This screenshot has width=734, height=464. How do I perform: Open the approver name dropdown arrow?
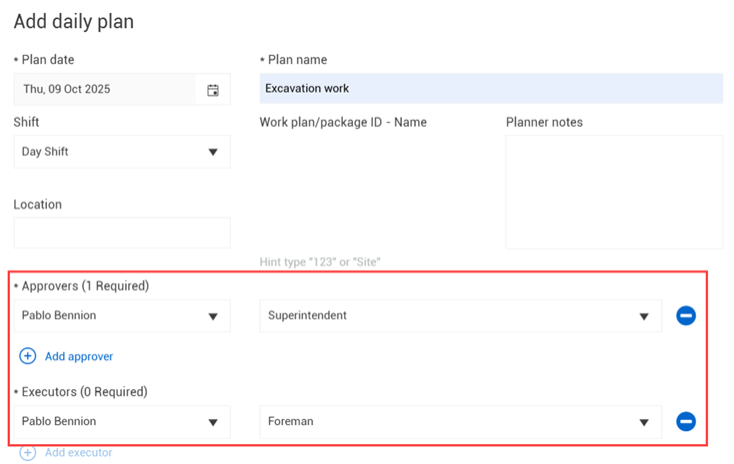(213, 316)
